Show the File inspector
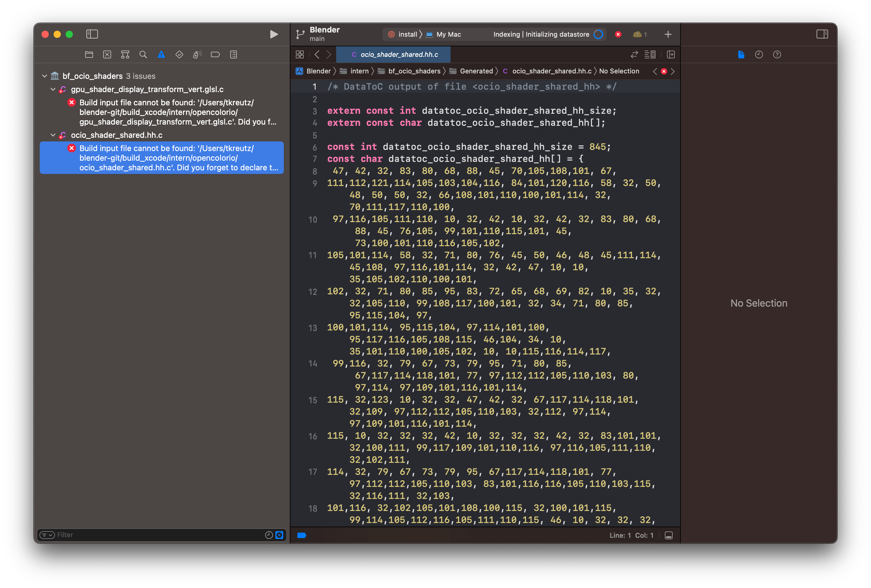The image size is (871, 588). coord(741,54)
